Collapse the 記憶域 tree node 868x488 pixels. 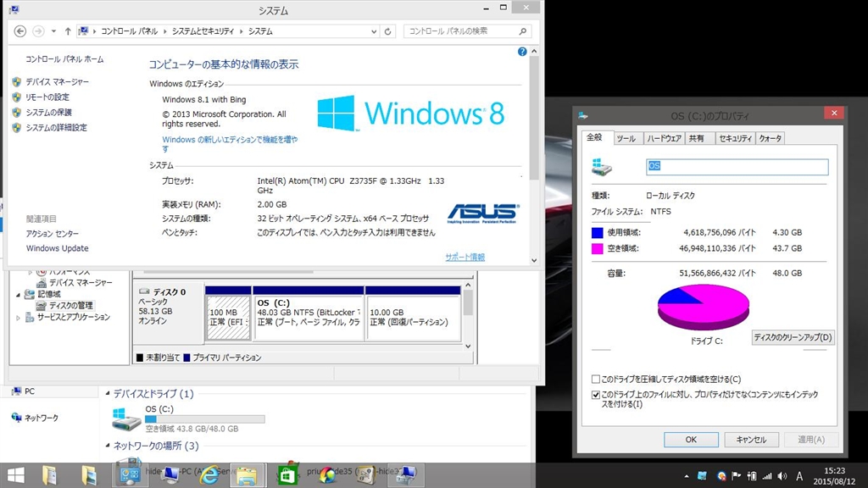pyautogui.click(x=18, y=295)
